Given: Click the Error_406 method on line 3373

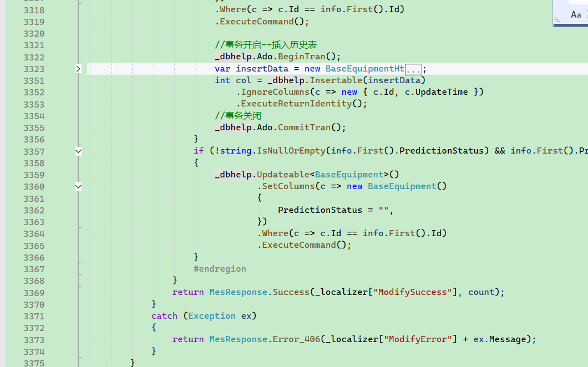Looking at the screenshot, I should (296, 339).
